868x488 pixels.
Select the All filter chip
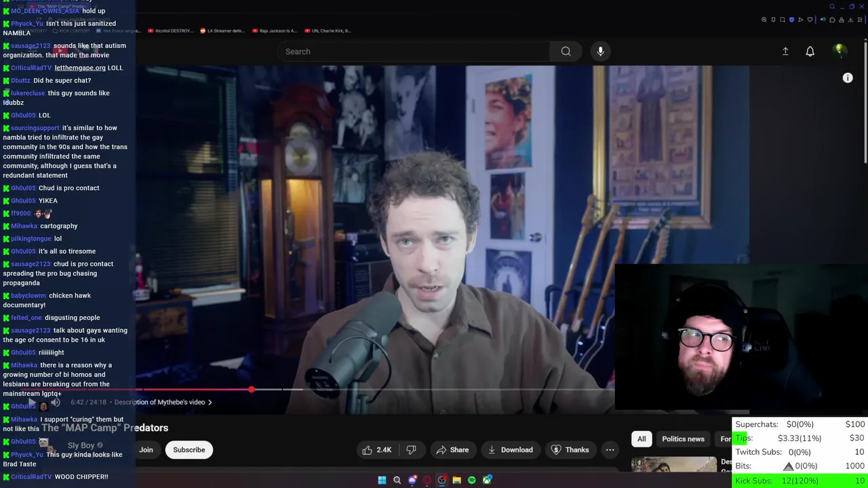(x=642, y=439)
